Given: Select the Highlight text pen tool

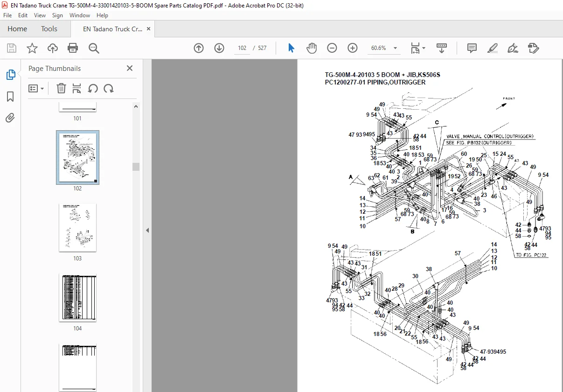Looking at the screenshot, I should [x=493, y=48].
